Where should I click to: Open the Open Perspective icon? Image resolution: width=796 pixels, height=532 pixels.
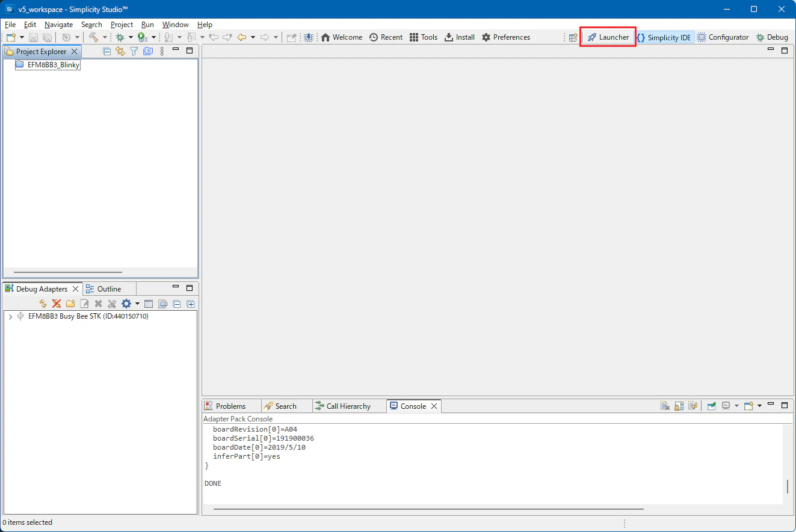[x=573, y=37]
